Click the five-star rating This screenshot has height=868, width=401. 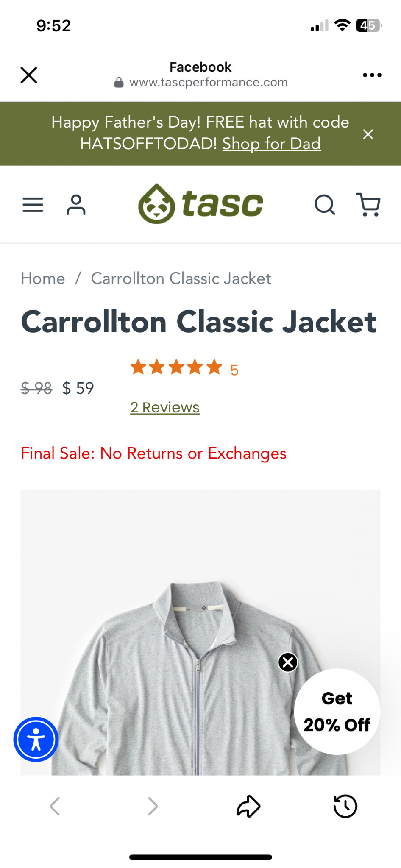click(x=176, y=367)
